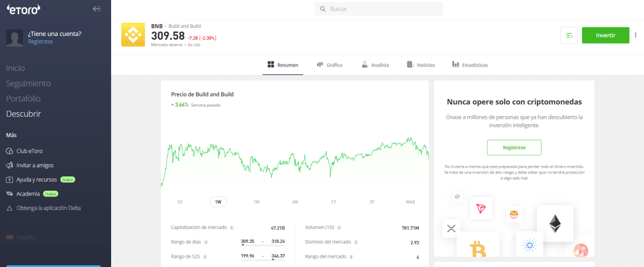Click the info icon beside Capitalización de mercado
Screen dimensions: 644x267
[231, 227]
